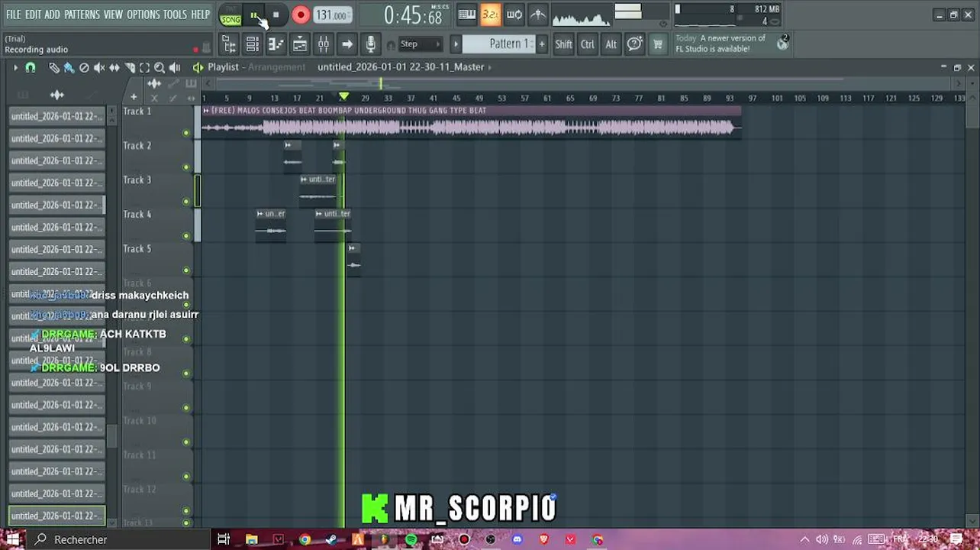Open the help chat bubble icon
The width and height of the screenshot is (980, 550).
[634, 44]
